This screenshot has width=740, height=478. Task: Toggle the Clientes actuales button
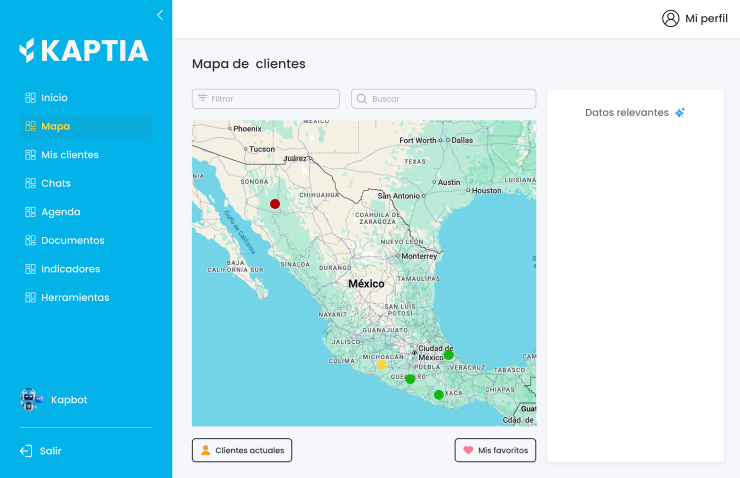242,450
